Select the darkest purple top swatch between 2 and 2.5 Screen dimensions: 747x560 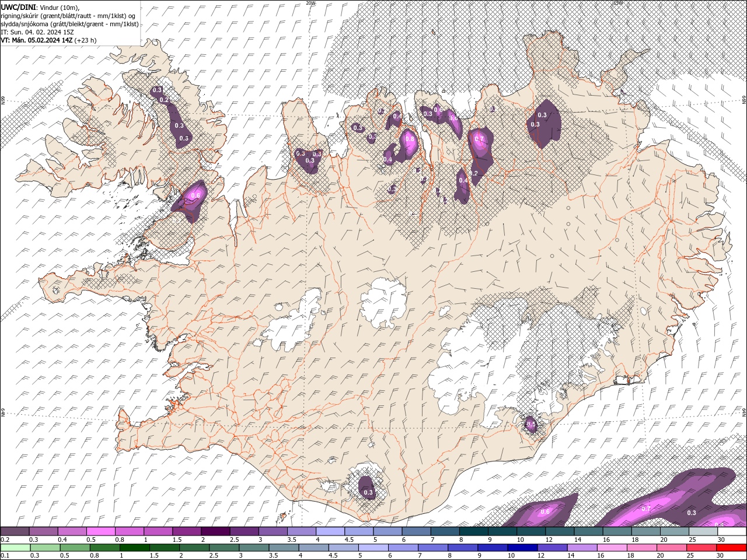(x=215, y=531)
